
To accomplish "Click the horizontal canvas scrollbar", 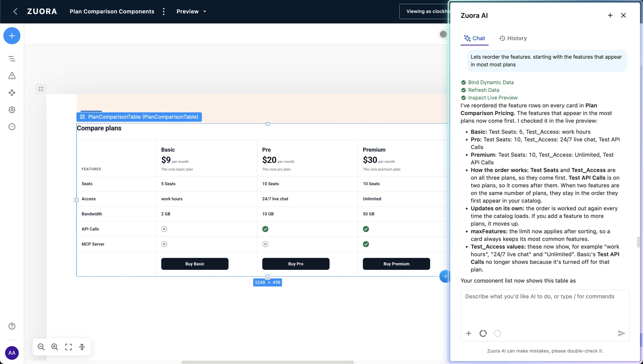I will [x=267, y=362].
